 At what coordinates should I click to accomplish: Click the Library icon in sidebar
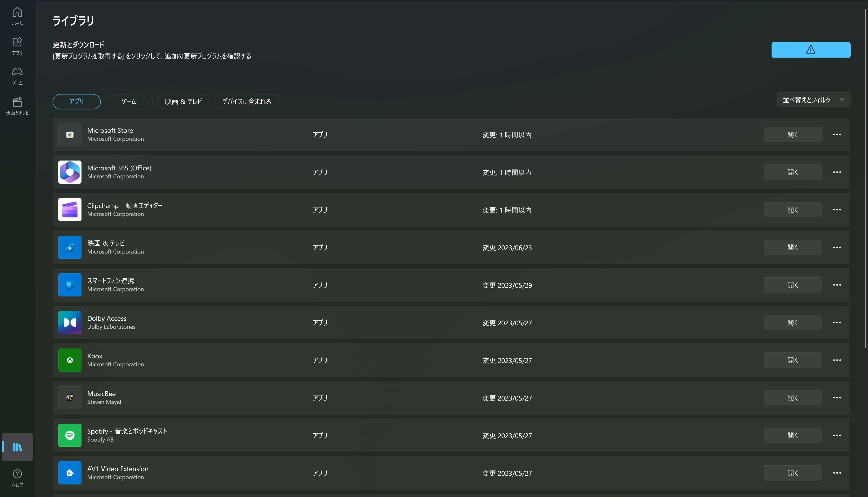(x=17, y=447)
